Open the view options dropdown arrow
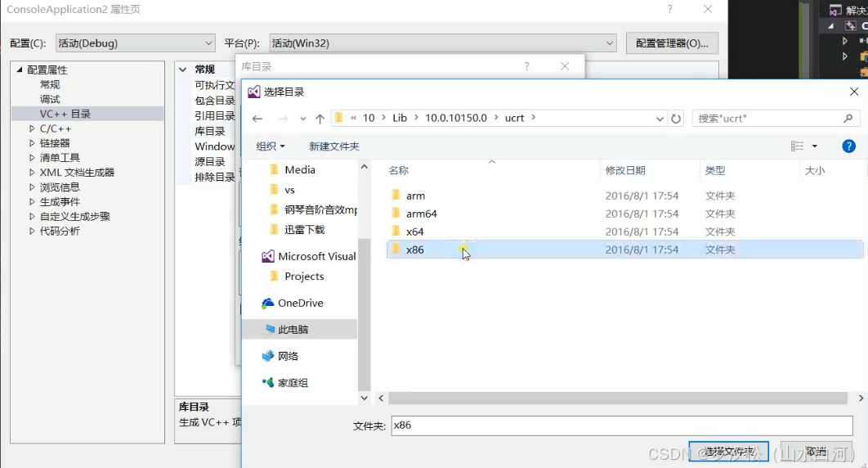 pos(814,146)
